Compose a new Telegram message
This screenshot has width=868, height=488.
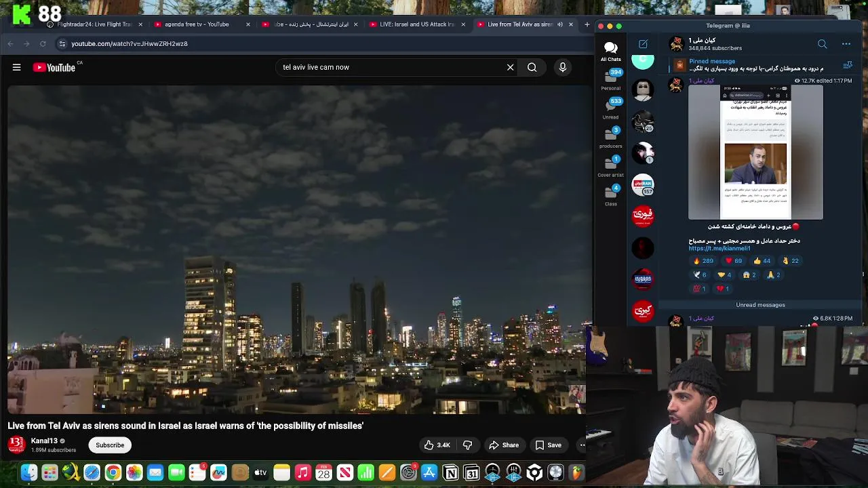pyautogui.click(x=643, y=44)
